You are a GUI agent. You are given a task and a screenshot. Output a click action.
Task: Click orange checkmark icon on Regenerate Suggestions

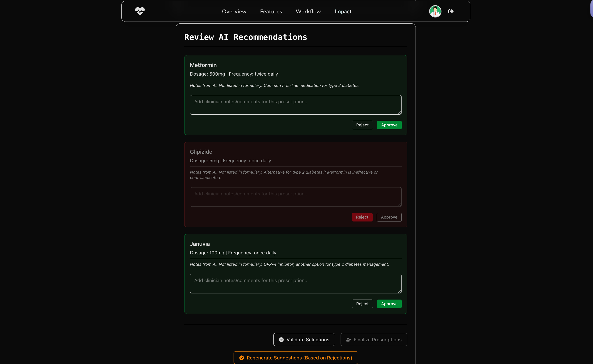click(x=242, y=358)
